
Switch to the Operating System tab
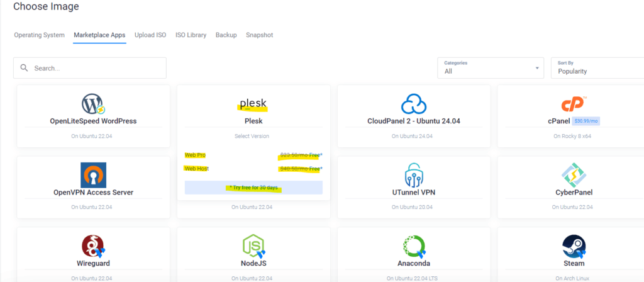point(40,35)
